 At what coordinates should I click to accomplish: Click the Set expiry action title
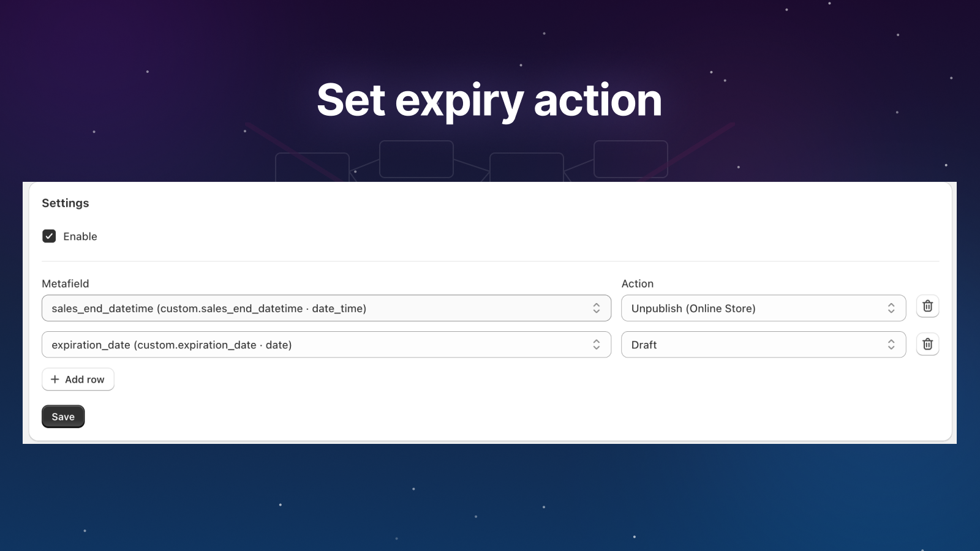click(489, 100)
